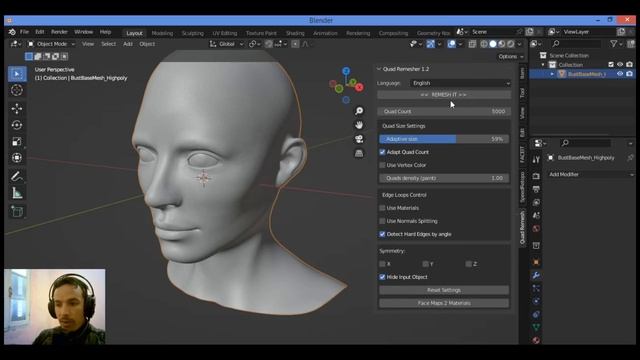This screenshot has width=640, height=360.
Task: Click the Quad Count value field
Action: tap(444, 111)
